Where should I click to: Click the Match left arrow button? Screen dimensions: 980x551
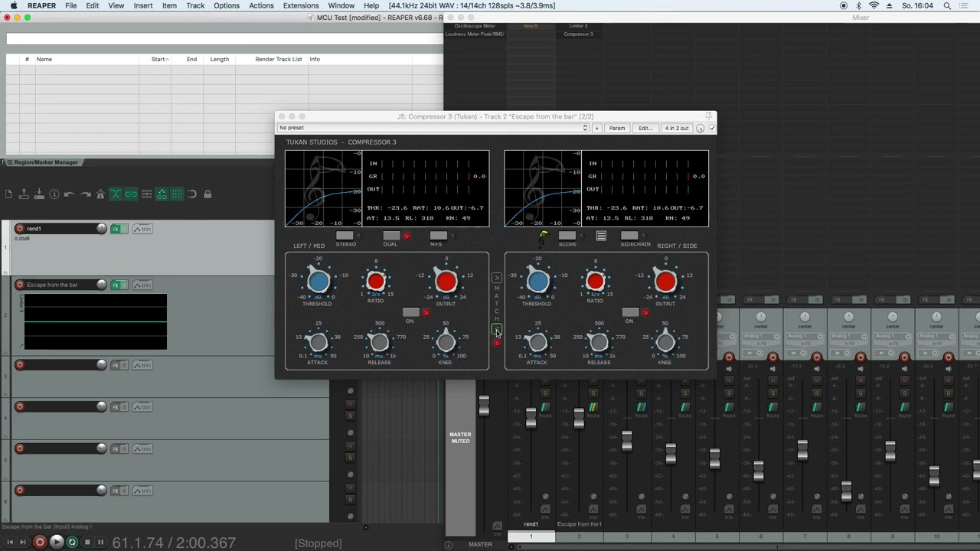pyautogui.click(x=496, y=329)
